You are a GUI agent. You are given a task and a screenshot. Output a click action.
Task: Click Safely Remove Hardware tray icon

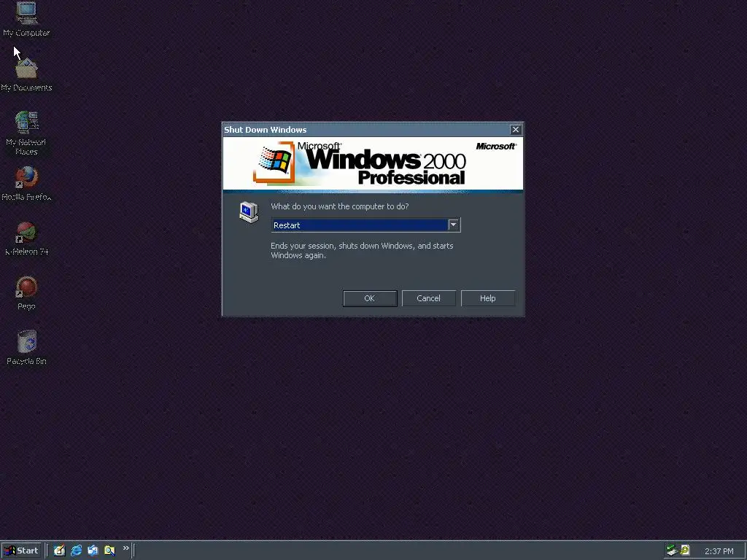[x=672, y=551]
